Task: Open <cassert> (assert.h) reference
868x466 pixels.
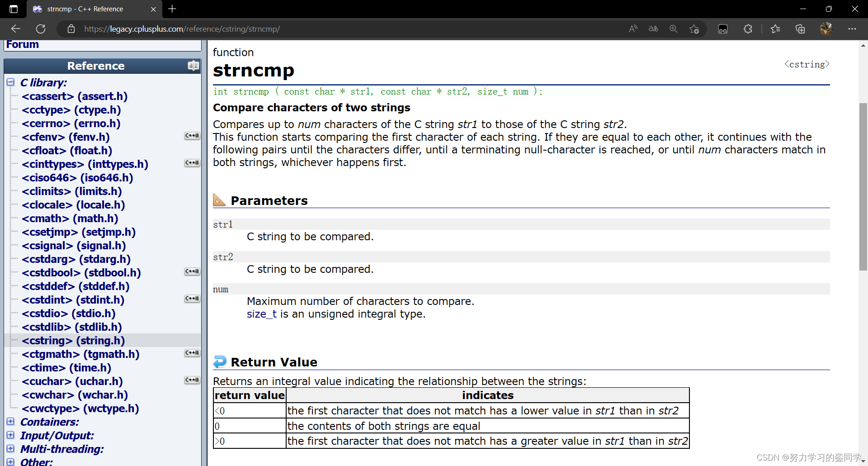Action: (x=75, y=96)
